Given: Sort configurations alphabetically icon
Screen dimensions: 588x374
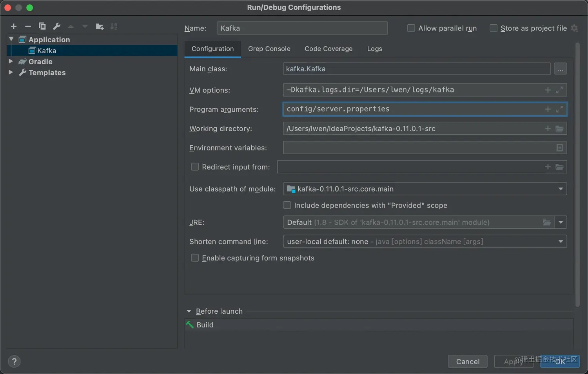Looking at the screenshot, I should pos(114,26).
